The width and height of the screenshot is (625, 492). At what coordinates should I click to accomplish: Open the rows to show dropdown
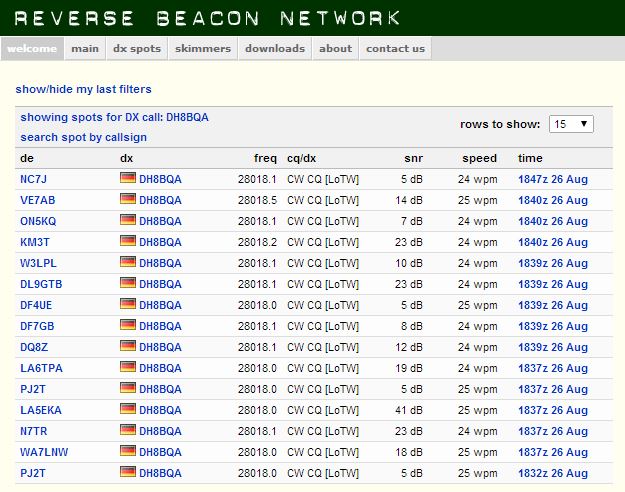(x=571, y=124)
